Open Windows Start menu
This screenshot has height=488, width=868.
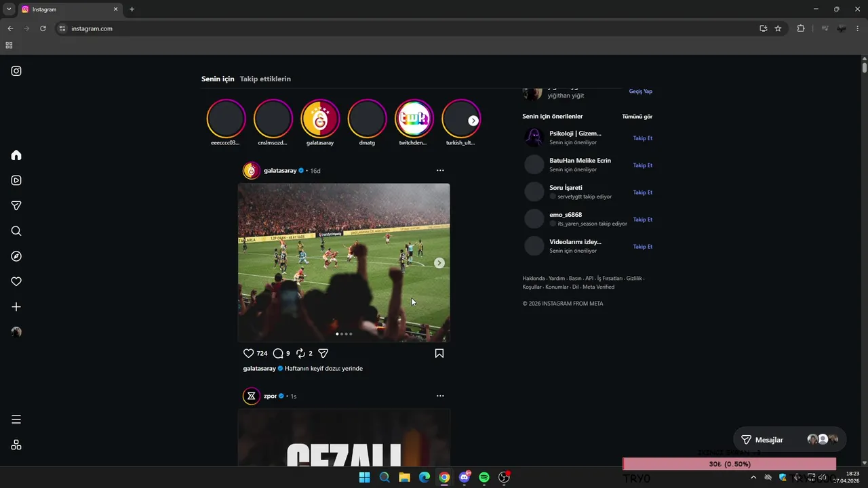coord(364,477)
